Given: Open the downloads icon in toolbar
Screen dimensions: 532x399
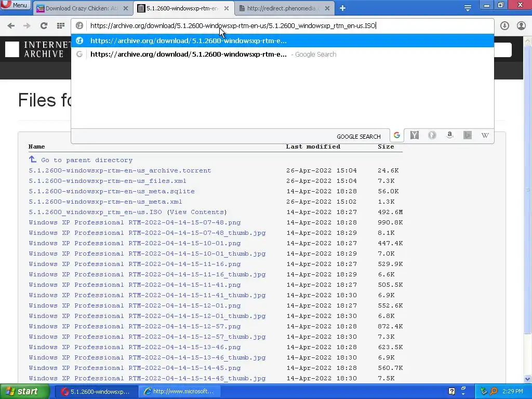Looking at the screenshot, I should point(504,26).
